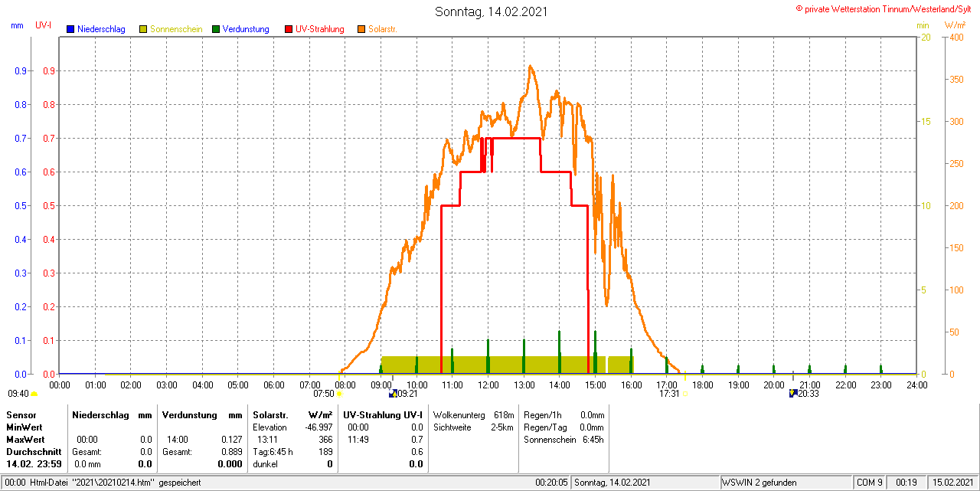Click the green Verdunstung legend swatch
Screen dimensions: 980x491
tap(216, 29)
